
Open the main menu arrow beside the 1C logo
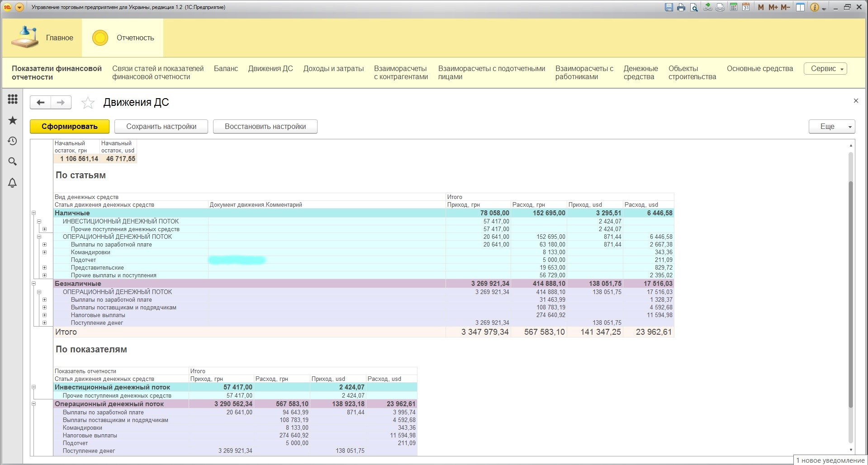(x=19, y=7)
